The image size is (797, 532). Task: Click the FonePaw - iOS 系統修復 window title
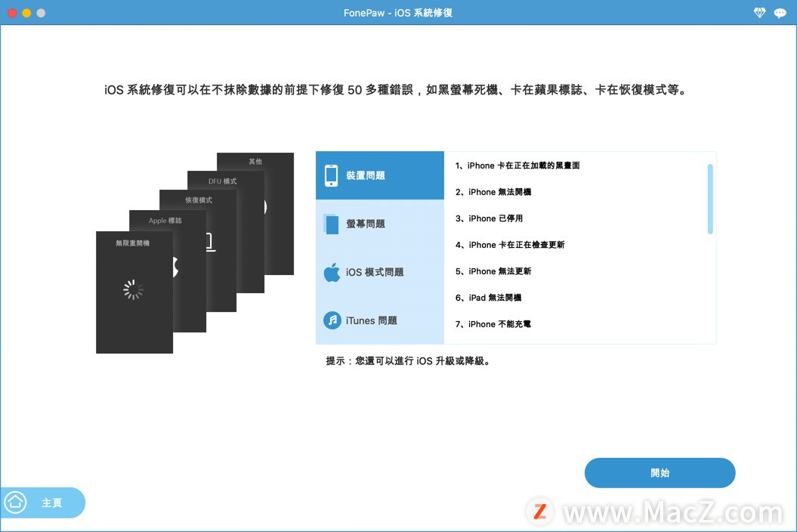coord(398,13)
